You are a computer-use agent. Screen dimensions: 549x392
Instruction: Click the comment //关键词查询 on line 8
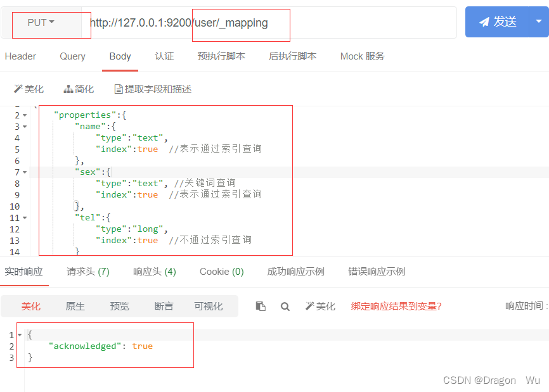(205, 183)
